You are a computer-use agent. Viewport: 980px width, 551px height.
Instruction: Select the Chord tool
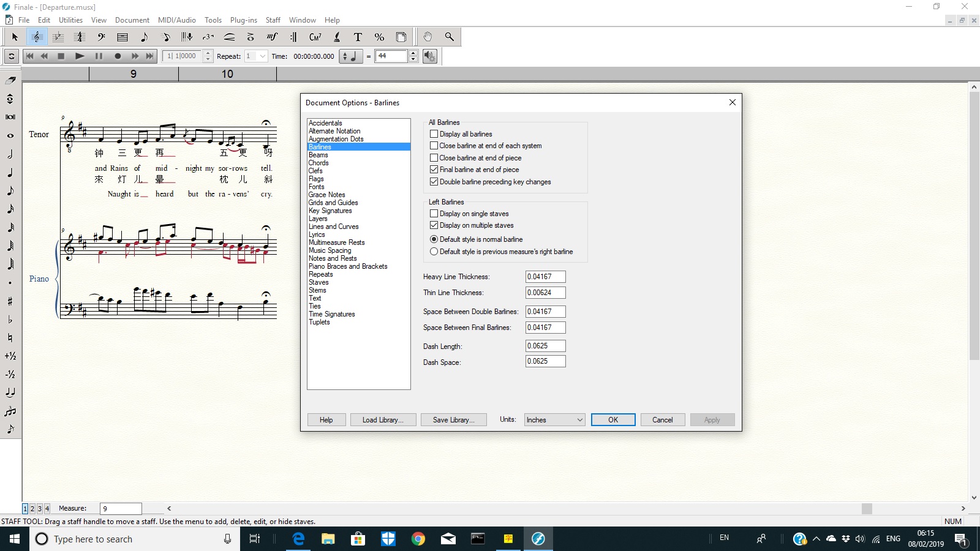tap(315, 37)
